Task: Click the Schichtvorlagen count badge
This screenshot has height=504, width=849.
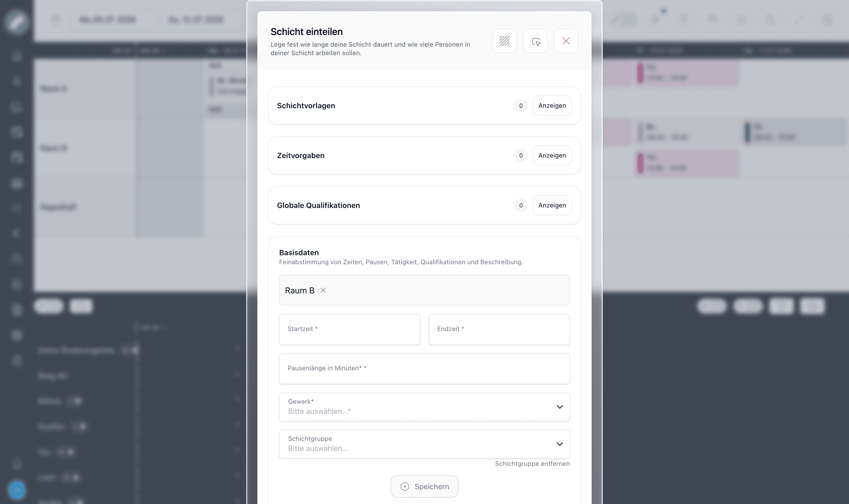Action: (x=521, y=106)
